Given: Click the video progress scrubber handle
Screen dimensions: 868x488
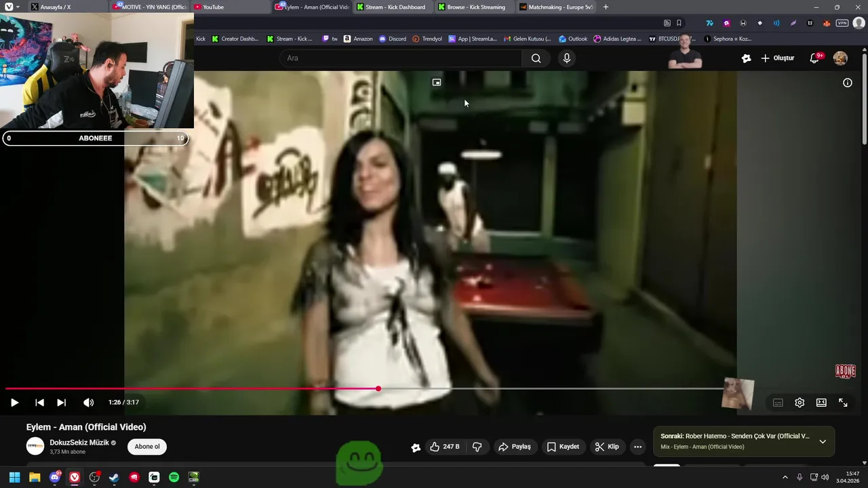Looking at the screenshot, I should pyautogui.click(x=378, y=389).
